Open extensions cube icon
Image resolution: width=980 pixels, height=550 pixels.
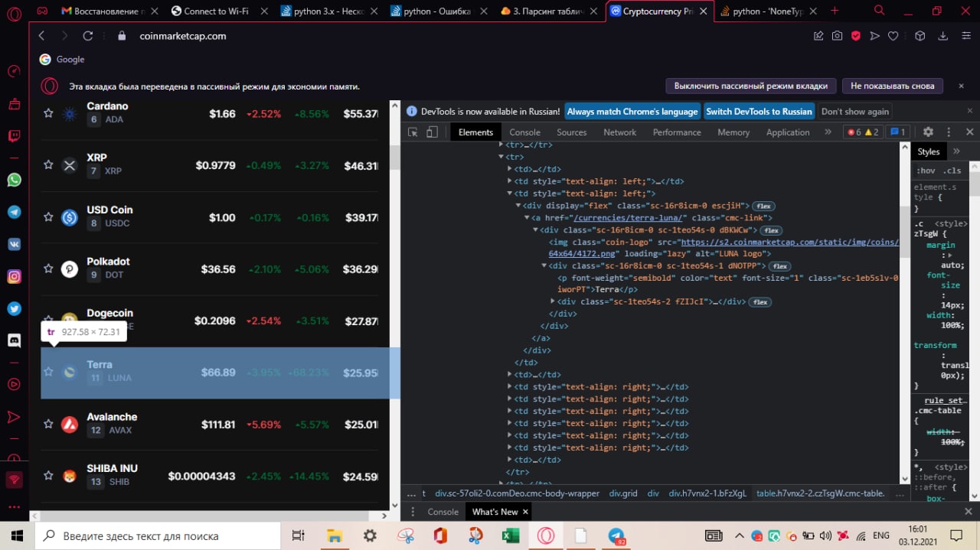pos(921,36)
